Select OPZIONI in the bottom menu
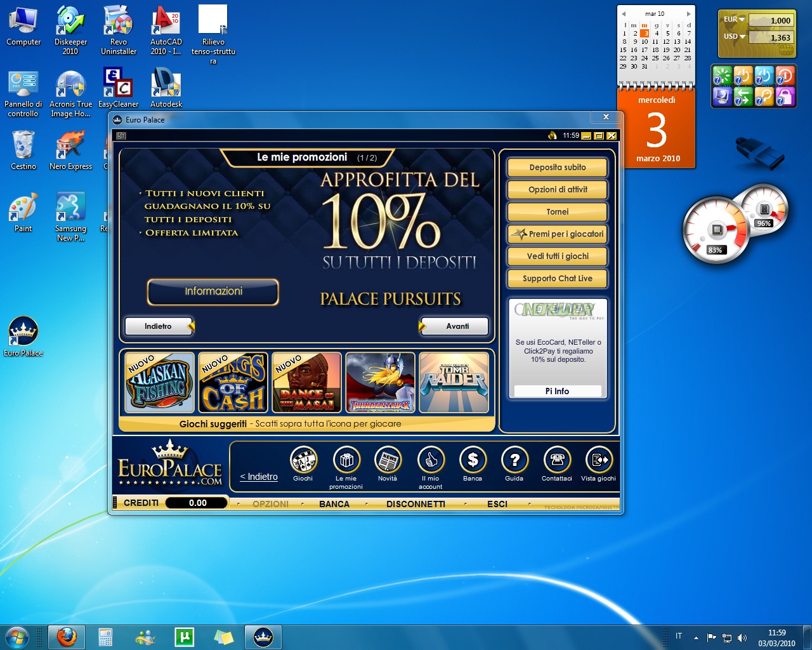 (x=271, y=504)
